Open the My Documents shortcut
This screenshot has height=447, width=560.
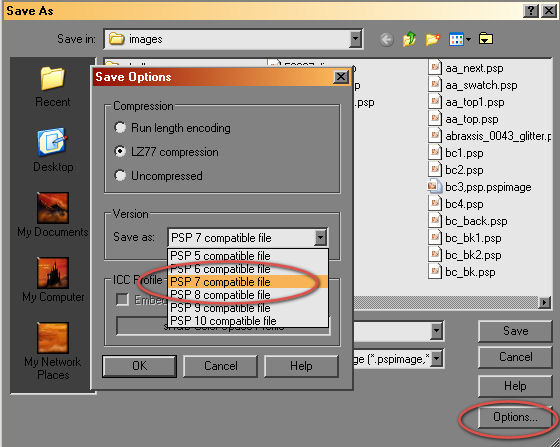[x=52, y=215]
